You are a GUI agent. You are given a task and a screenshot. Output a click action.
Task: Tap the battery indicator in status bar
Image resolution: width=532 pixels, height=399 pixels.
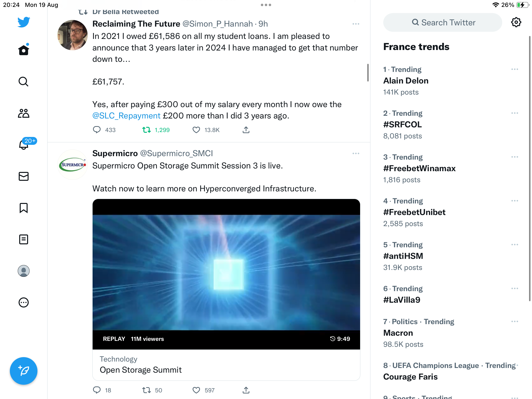point(523,5)
